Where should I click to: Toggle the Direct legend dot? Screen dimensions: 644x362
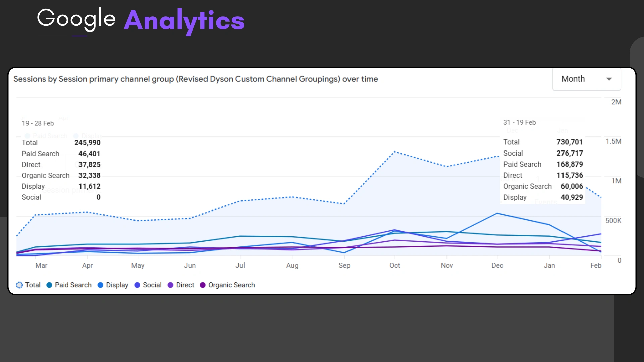pos(170,285)
